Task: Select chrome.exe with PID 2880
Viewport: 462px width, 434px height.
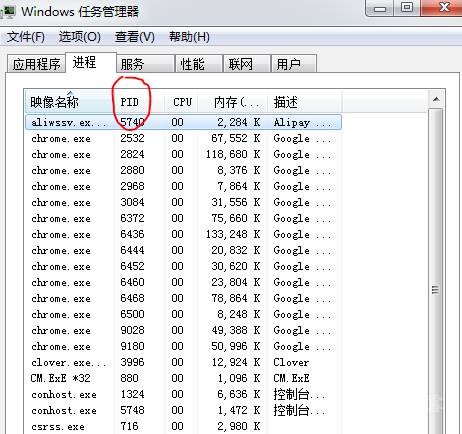Action: point(183,170)
